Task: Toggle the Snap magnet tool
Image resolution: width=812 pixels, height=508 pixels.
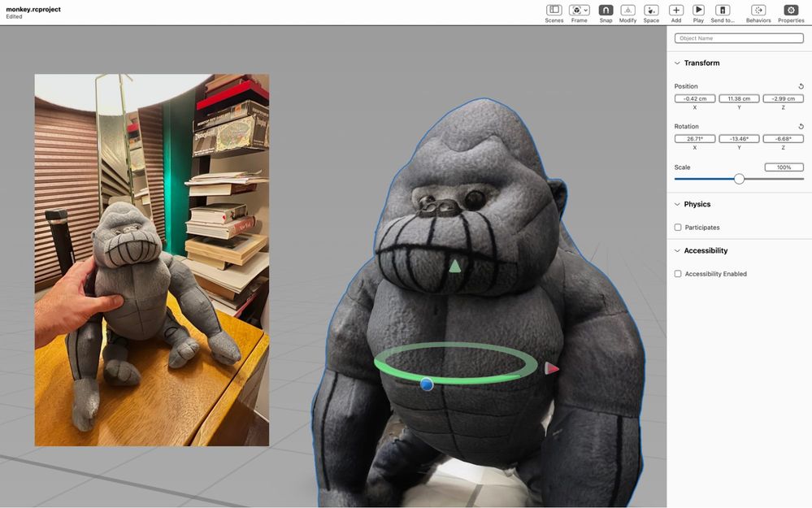Action: 606,10
